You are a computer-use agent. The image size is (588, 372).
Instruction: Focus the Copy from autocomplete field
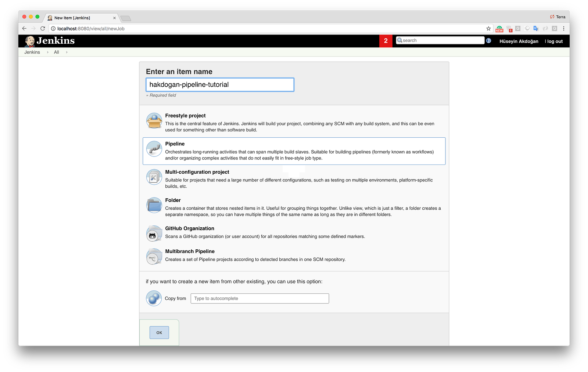tap(259, 298)
